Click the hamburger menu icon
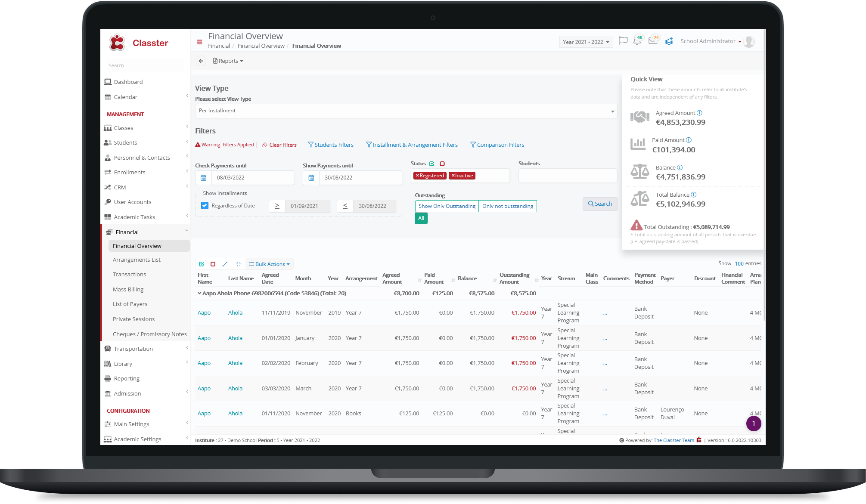The height and width of the screenshot is (504, 866). (x=199, y=42)
